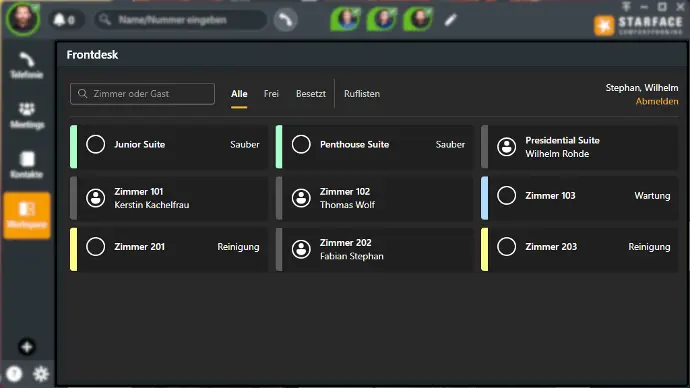Click the Zimmer oder Gast search field
Screen dimensions: 690x388
(x=142, y=94)
